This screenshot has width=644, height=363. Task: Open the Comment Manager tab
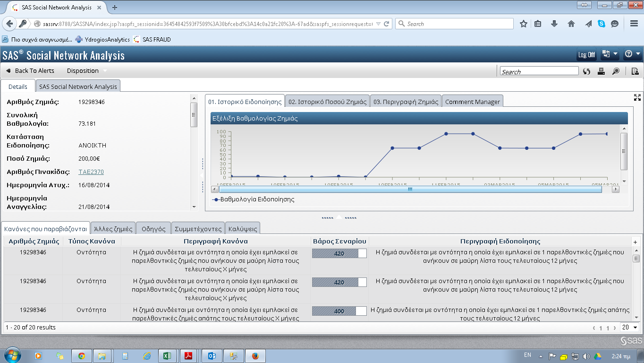[473, 102]
